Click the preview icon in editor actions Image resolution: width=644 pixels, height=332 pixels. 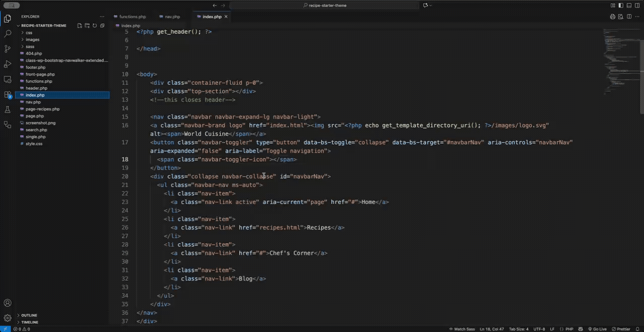point(621,17)
